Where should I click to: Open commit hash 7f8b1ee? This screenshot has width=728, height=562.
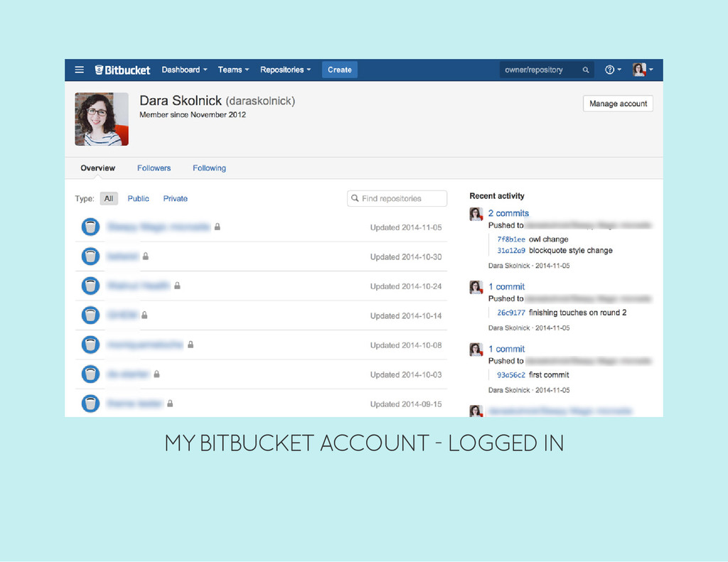pyautogui.click(x=510, y=239)
